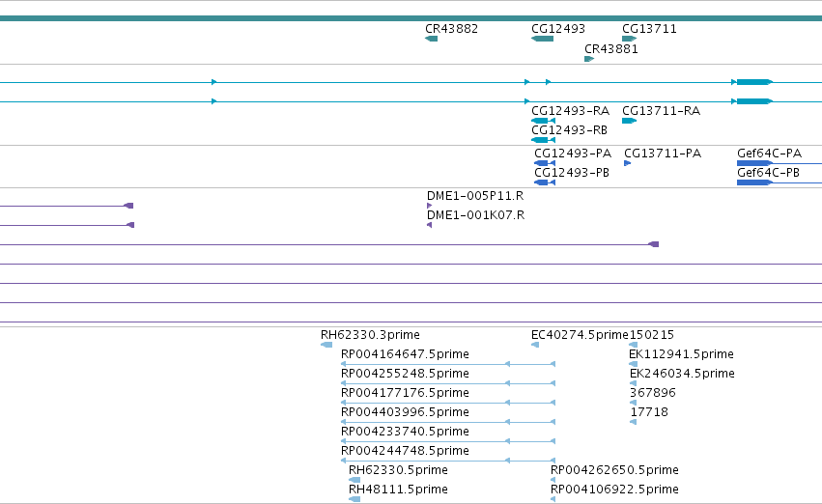This screenshot has height=504, width=822.
Task: Click the CG13711-RA transcript glyph
Action: click(629, 121)
